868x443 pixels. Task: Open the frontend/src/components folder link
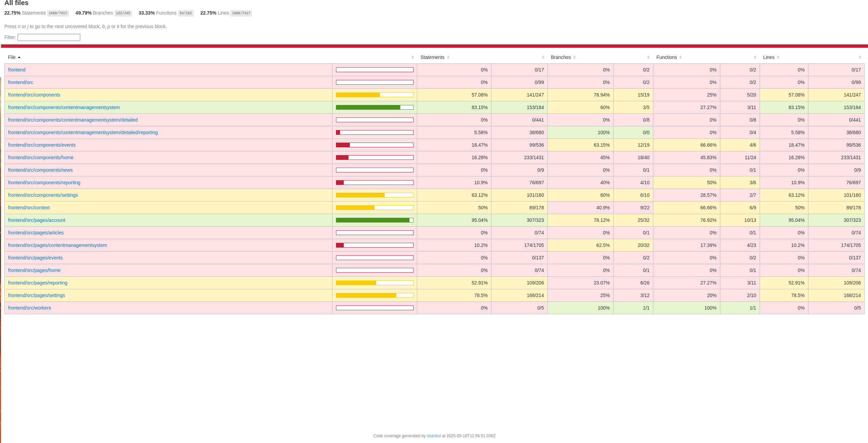click(34, 95)
